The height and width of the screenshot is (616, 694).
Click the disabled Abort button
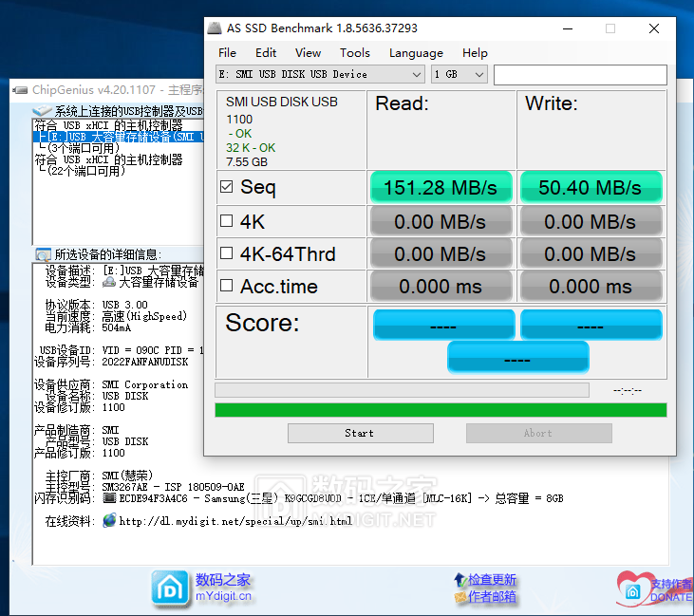click(538, 433)
